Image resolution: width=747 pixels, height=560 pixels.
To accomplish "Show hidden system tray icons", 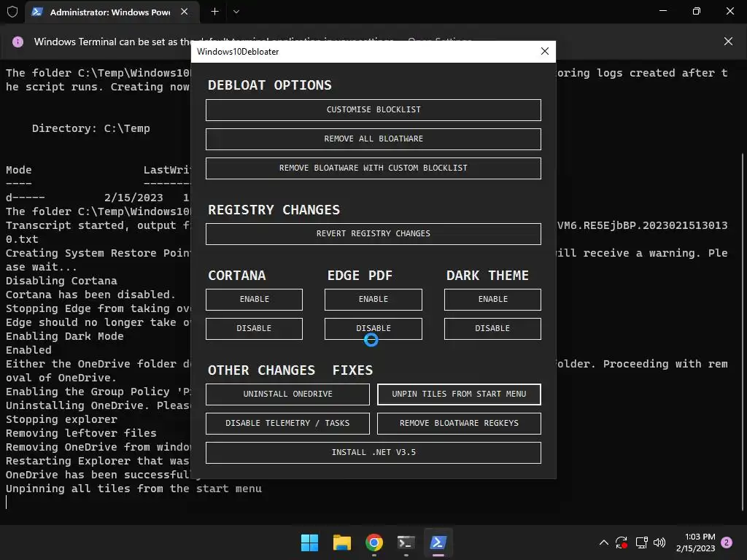I will (x=603, y=542).
